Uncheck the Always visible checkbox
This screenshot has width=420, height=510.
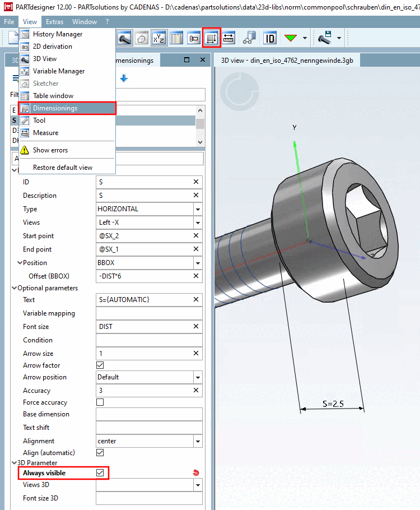[100, 473]
